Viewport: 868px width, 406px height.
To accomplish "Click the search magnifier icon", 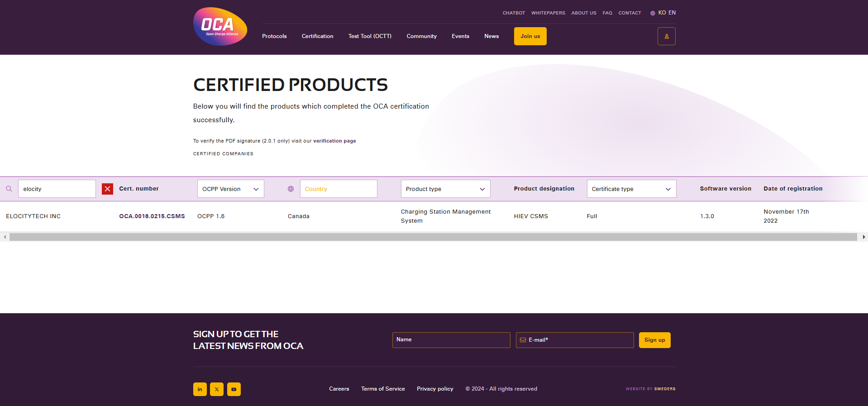I will 9,189.
